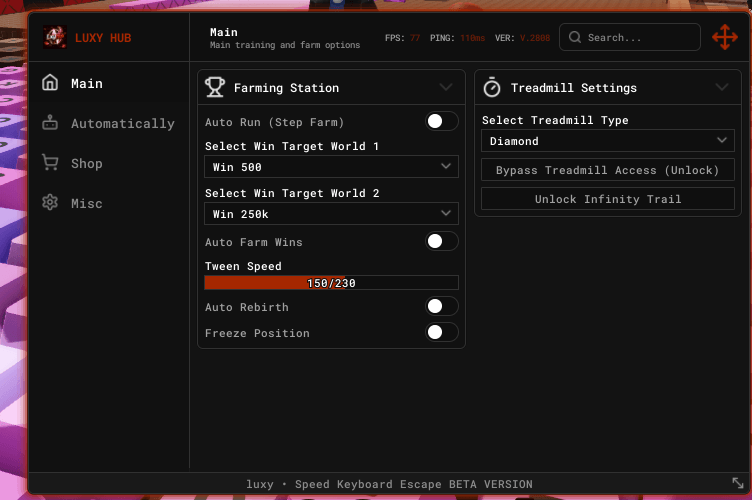
Task: Open the Win 250k dropdown for World 2
Action: pyautogui.click(x=331, y=214)
